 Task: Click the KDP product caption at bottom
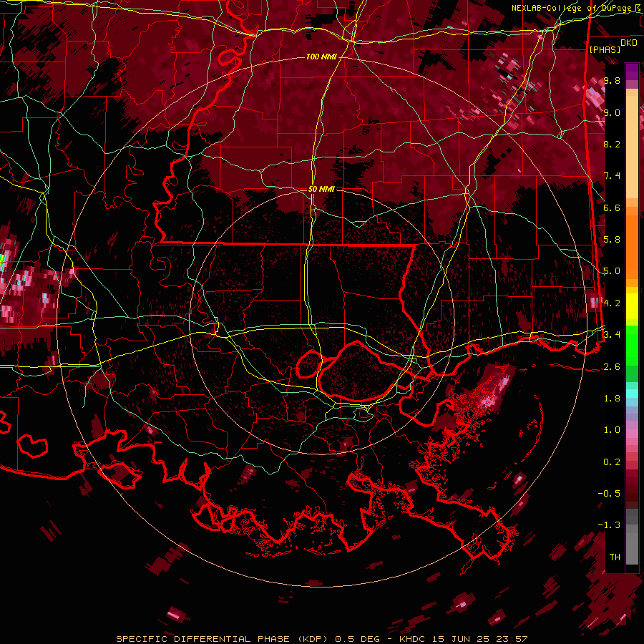pyautogui.click(x=321, y=639)
